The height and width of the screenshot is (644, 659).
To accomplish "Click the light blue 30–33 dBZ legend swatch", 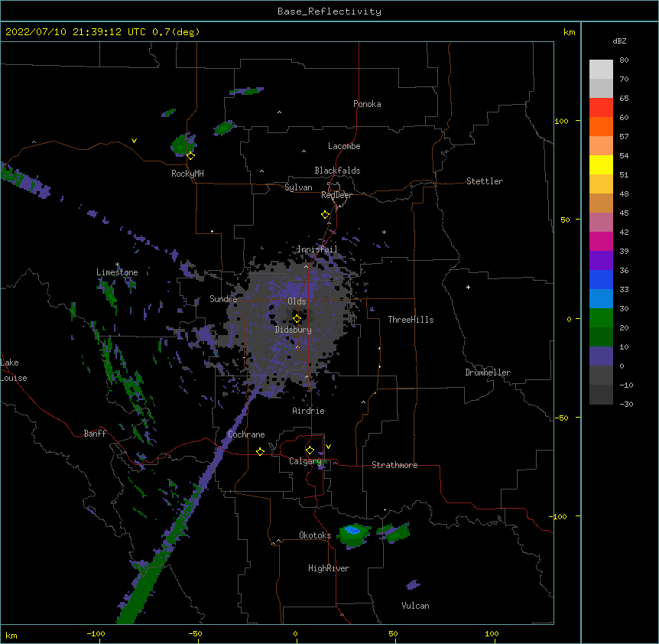I will 601,298.
